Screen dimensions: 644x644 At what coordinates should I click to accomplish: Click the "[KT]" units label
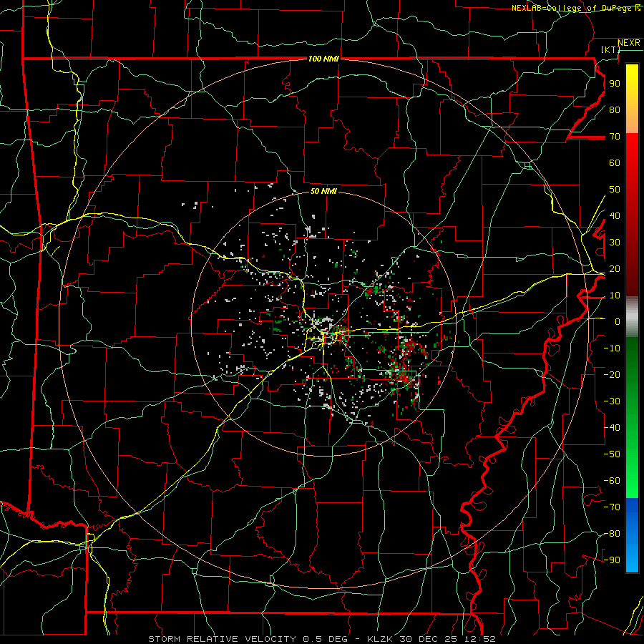click(610, 49)
